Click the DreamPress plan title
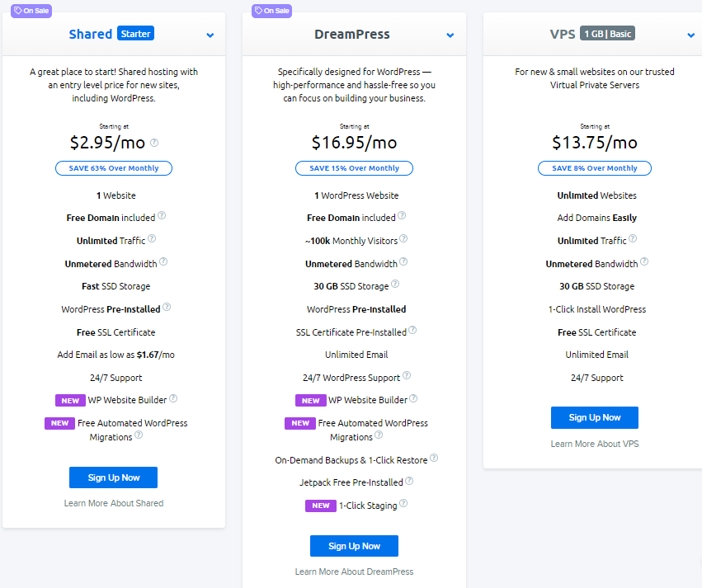 pos(352,34)
